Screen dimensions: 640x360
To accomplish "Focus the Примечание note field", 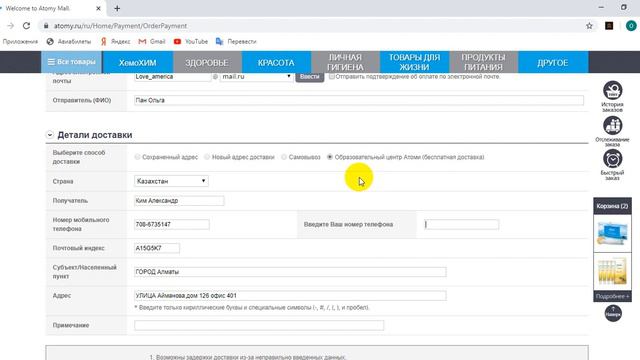I will tap(259, 325).
